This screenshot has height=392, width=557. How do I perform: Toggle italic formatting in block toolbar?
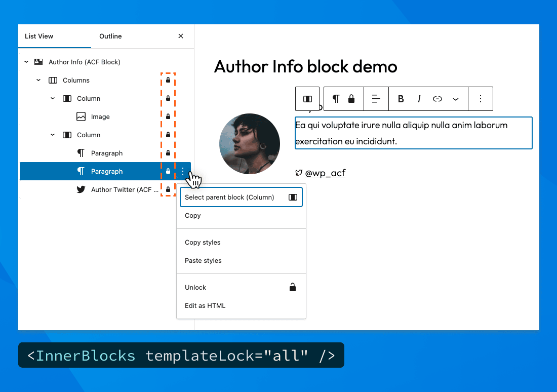pos(419,99)
